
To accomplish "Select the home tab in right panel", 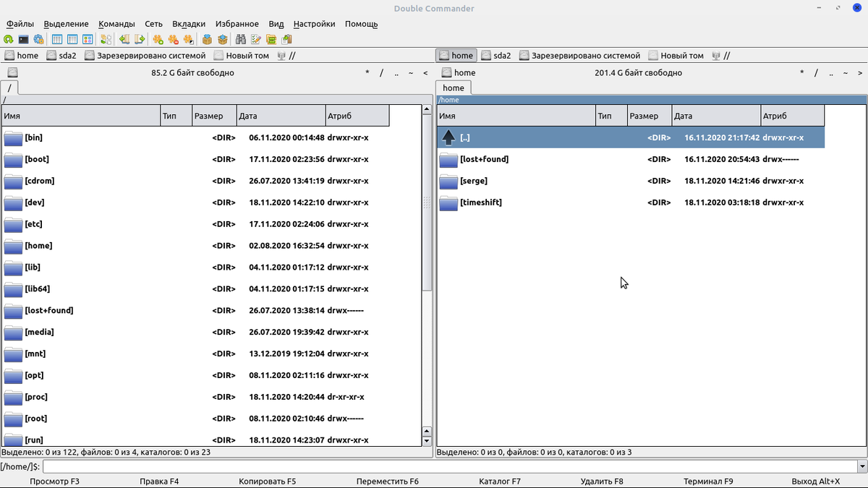I will pos(454,88).
